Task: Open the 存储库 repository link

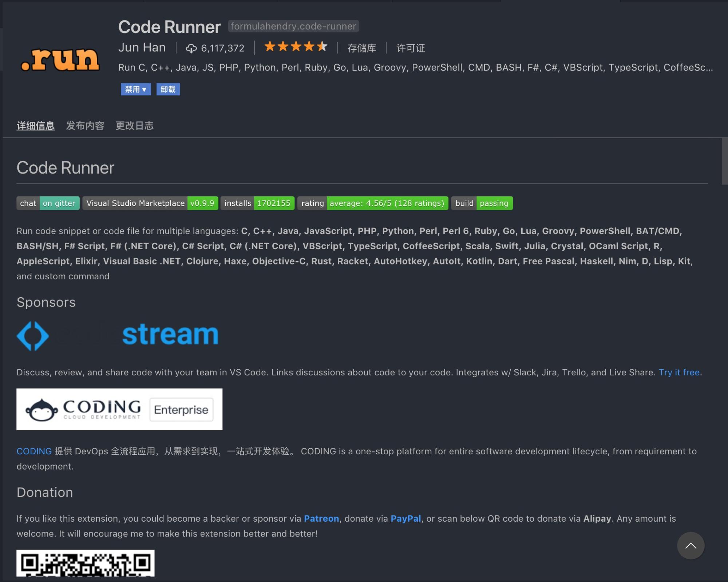Action: click(362, 48)
